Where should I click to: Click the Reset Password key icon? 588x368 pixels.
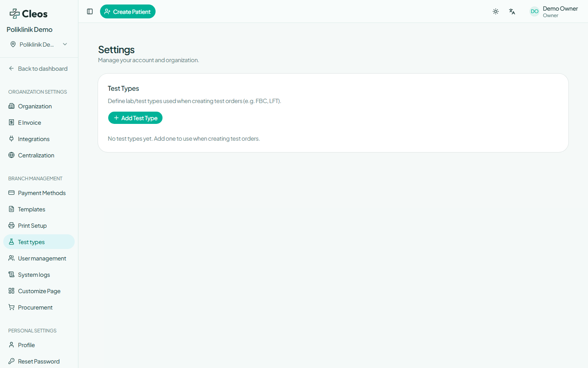(x=11, y=361)
